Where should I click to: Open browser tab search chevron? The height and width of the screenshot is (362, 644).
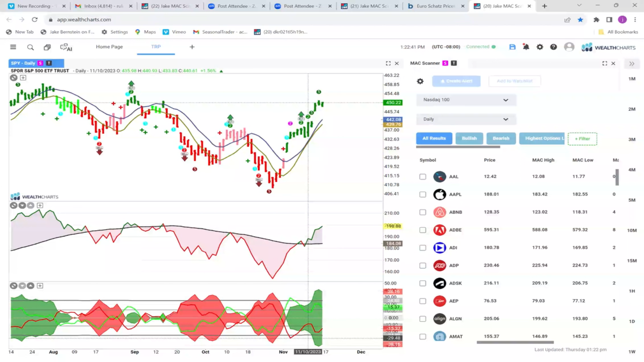point(579,6)
